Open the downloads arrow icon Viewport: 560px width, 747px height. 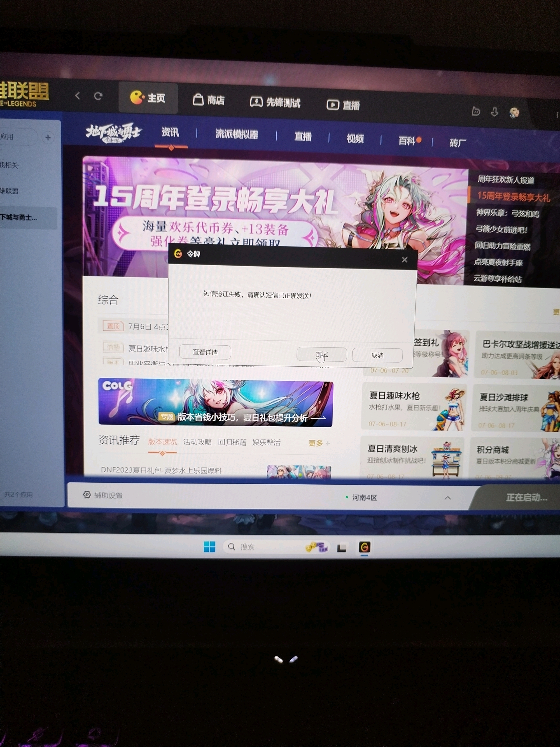pos(494,112)
